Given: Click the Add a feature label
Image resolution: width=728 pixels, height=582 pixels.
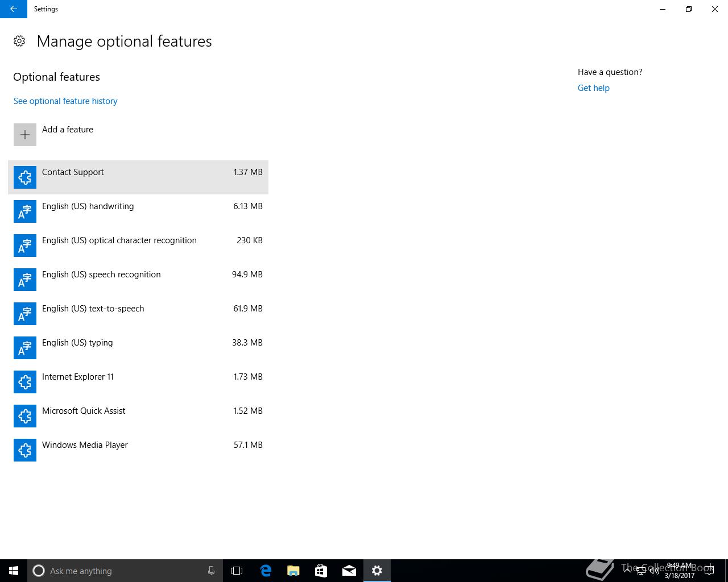Looking at the screenshot, I should (x=68, y=130).
